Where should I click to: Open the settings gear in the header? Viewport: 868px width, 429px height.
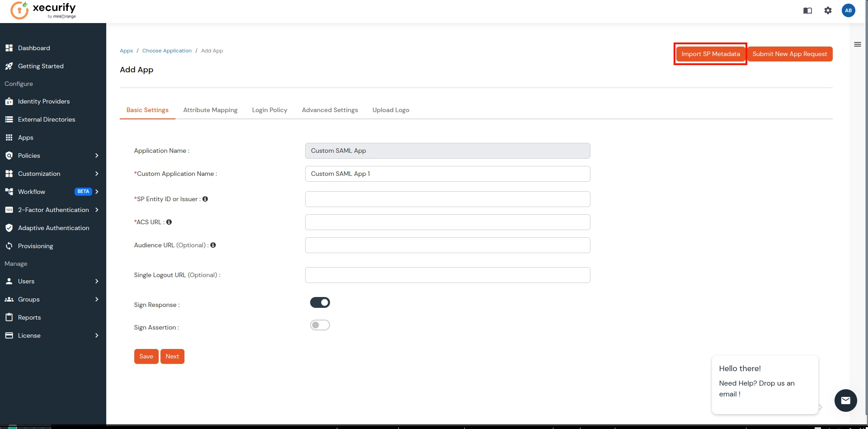pyautogui.click(x=828, y=10)
